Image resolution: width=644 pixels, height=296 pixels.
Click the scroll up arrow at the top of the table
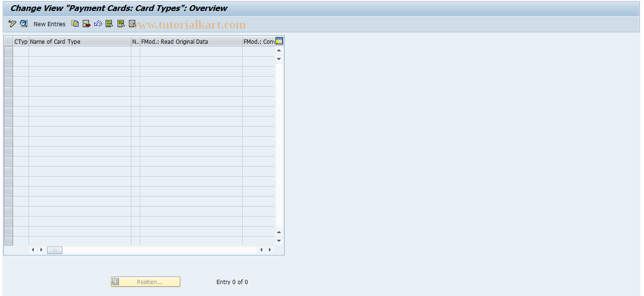(279, 50)
